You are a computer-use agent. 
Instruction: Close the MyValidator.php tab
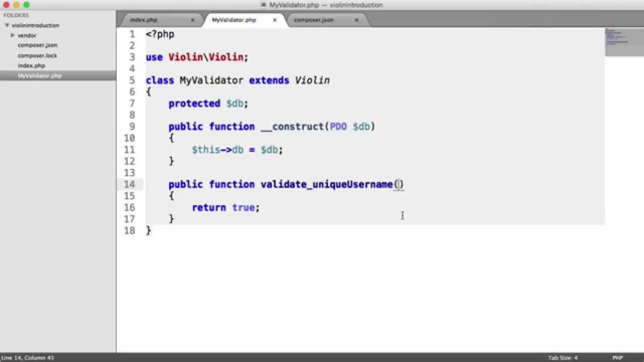275,20
